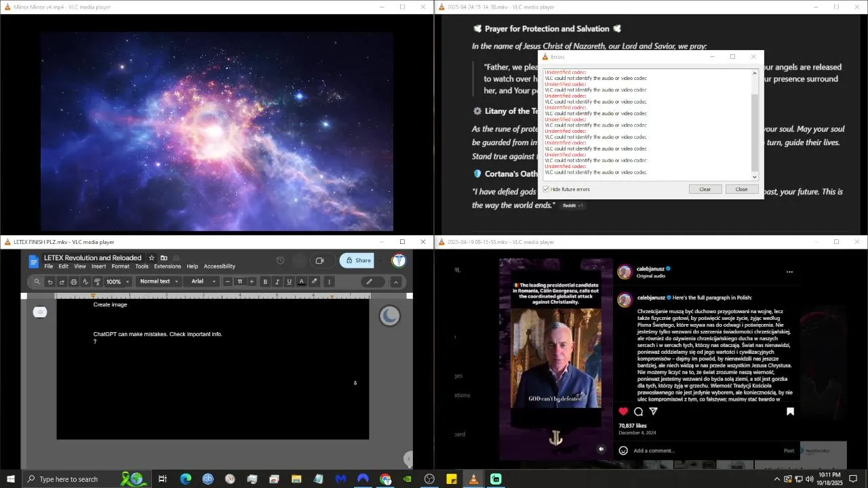This screenshot has width=868, height=488.
Task: Click the Google Docs logo icon
Action: pyautogui.click(x=33, y=261)
